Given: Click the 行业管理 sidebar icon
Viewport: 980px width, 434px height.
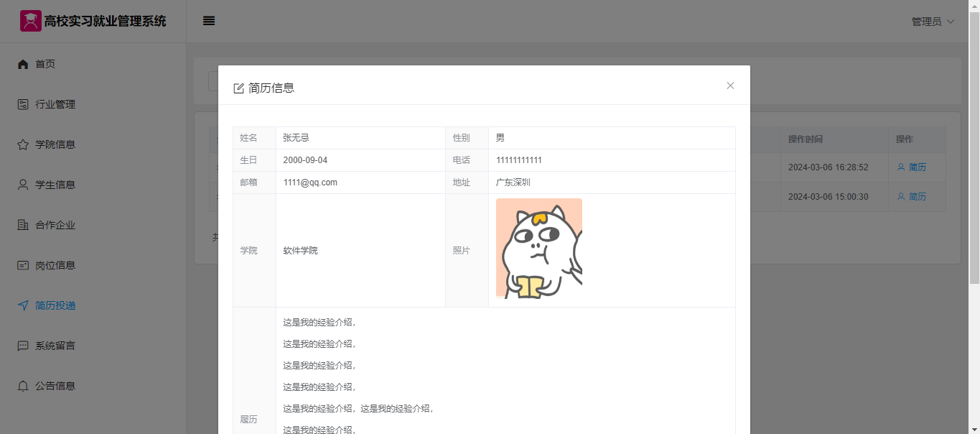Looking at the screenshot, I should [23, 104].
